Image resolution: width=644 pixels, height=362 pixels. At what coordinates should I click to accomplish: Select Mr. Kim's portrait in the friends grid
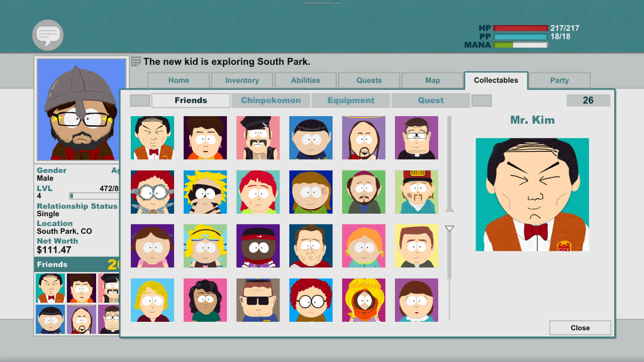tap(152, 138)
